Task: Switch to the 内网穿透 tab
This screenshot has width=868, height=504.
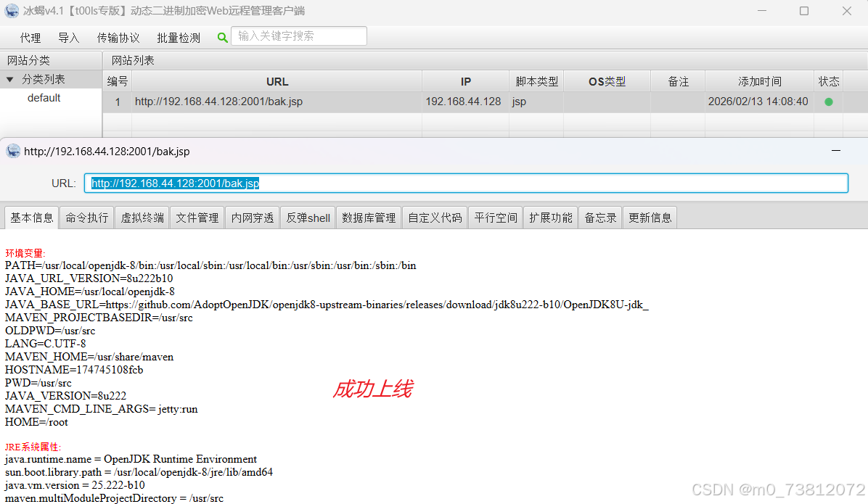Action: (x=253, y=218)
